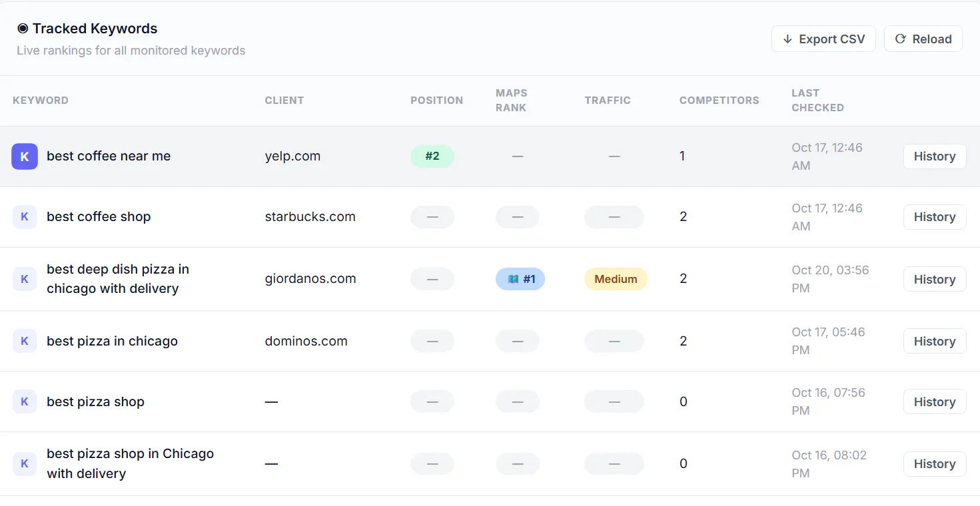Click the Oct 16, 07:56 PM timestamp
980x506 pixels.
coord(828,401)
